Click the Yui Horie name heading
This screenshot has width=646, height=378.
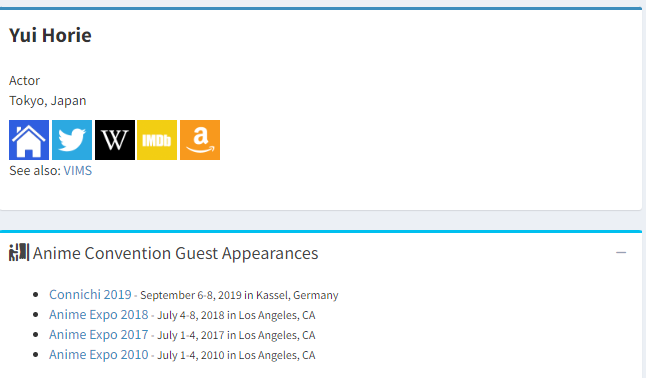coord(50,35)
